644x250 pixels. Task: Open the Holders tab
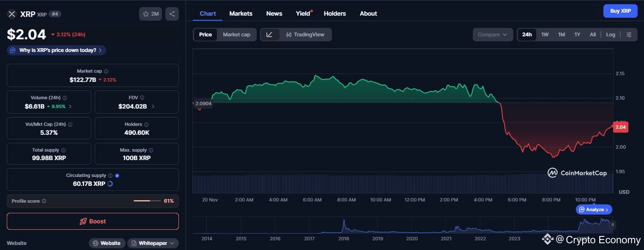point(334,14)
